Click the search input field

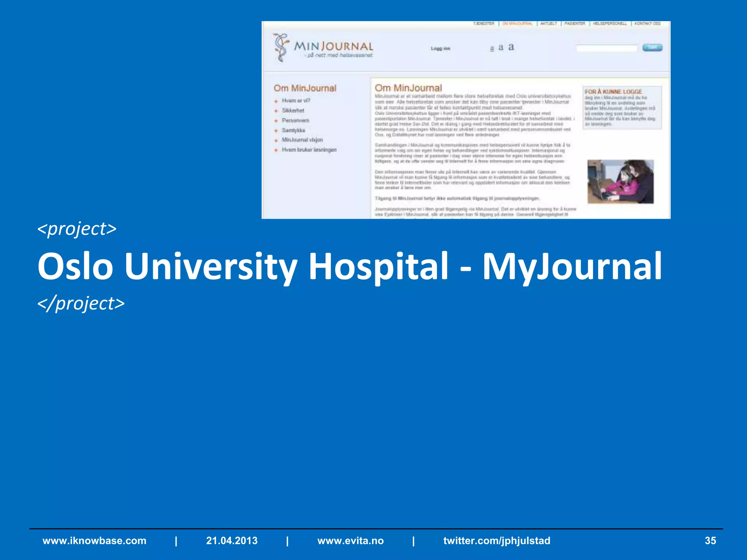click(x=607, y=48)
